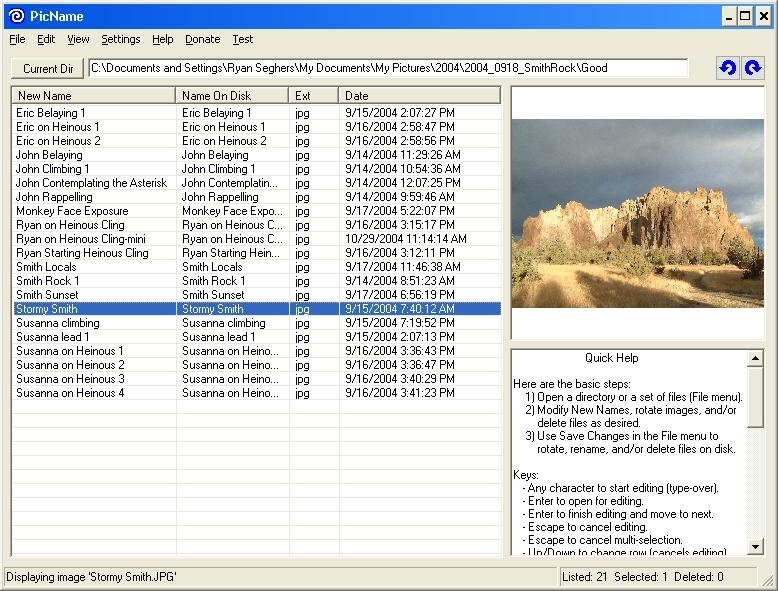Click the Quick Help scrollbar thumb
778x591 pixels.
[x=755, y=396]
